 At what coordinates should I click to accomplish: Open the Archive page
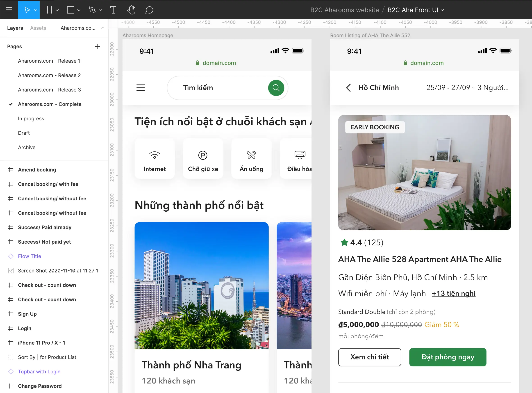[27, 148]
